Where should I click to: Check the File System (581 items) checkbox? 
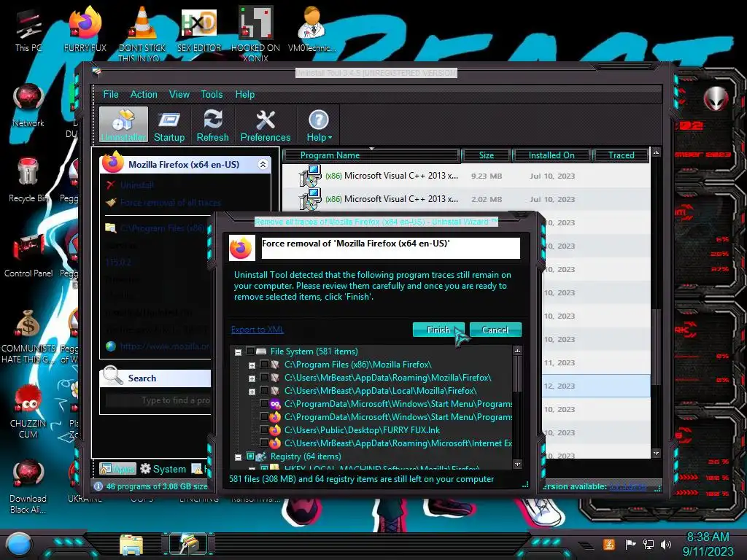click(250, 351)
